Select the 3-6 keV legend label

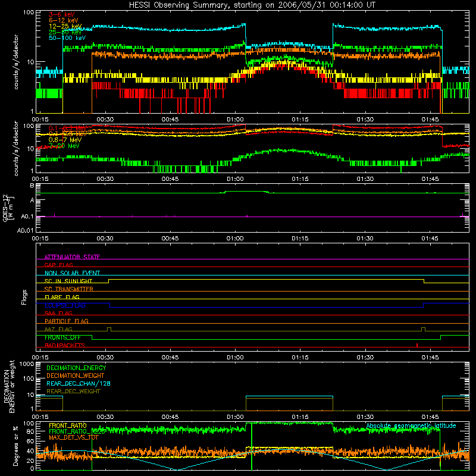[62, 14]
